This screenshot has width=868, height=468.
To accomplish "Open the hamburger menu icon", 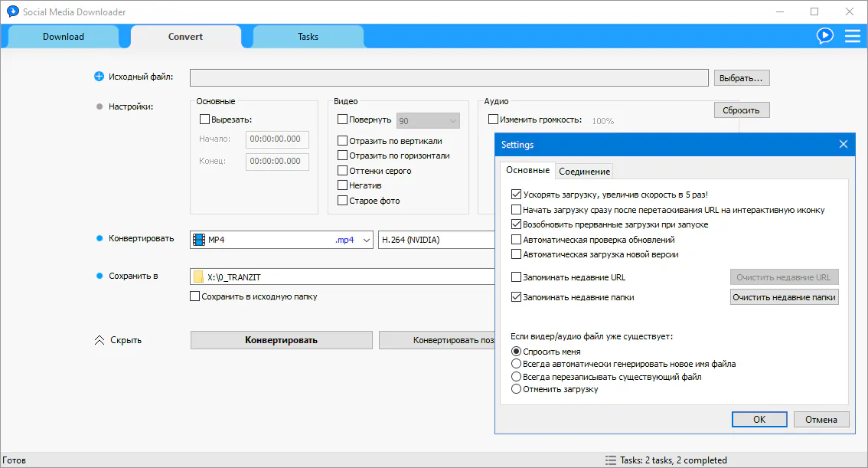I will pyautogui.click(x=852, y=35).
